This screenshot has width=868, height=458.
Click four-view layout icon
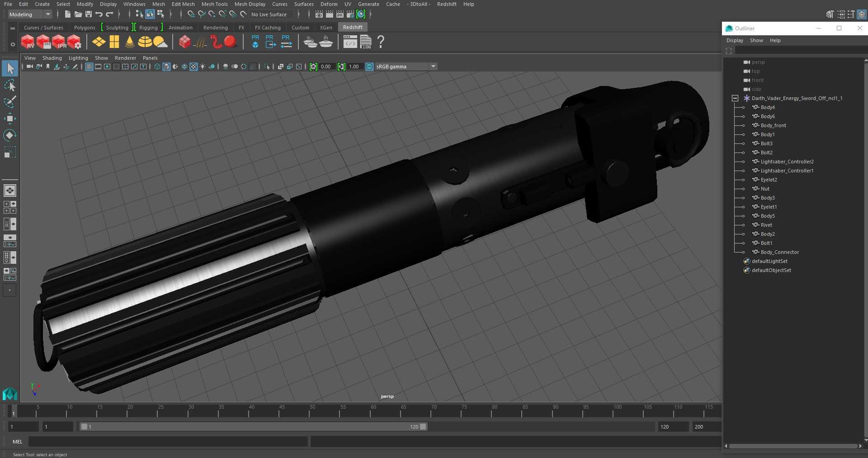(10, 207)
